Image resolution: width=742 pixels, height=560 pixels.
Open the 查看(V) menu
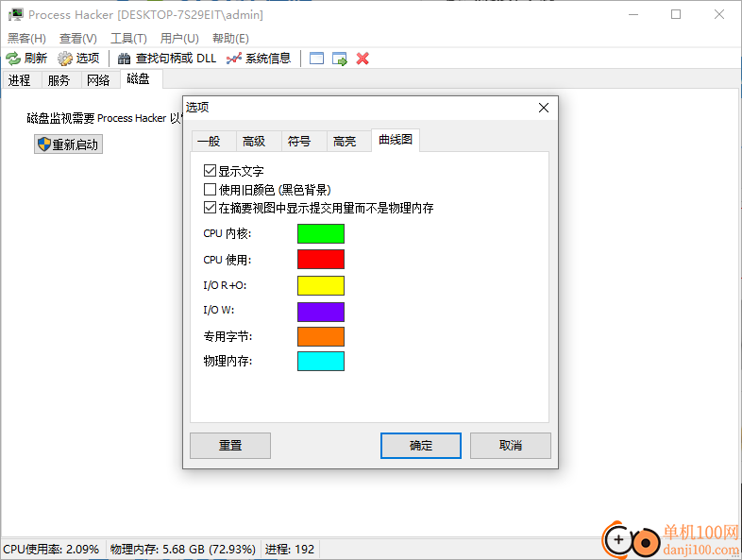78,39
